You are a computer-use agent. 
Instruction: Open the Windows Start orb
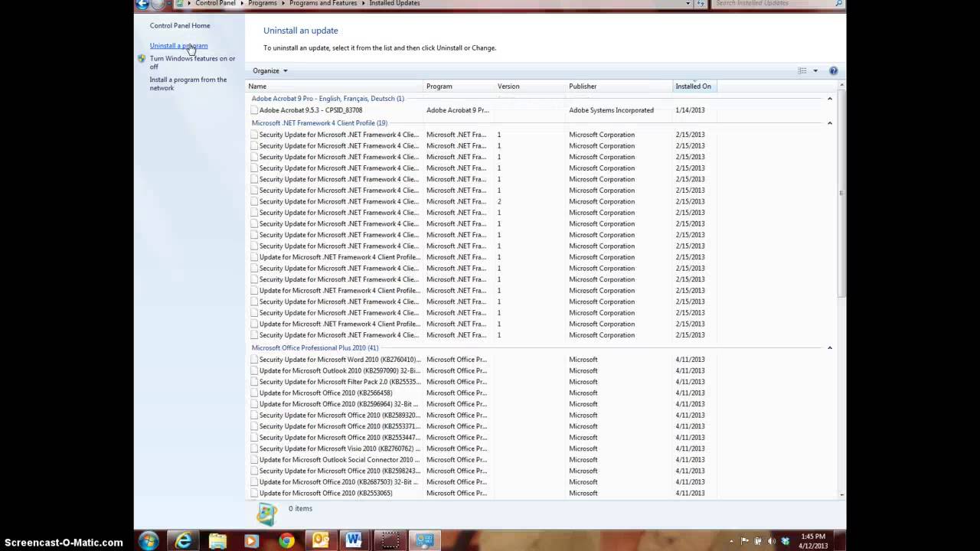click(149, 541)
